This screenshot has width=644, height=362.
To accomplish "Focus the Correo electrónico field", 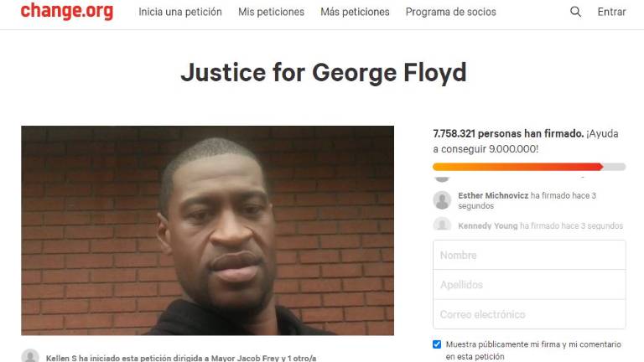I will point(529,314).
